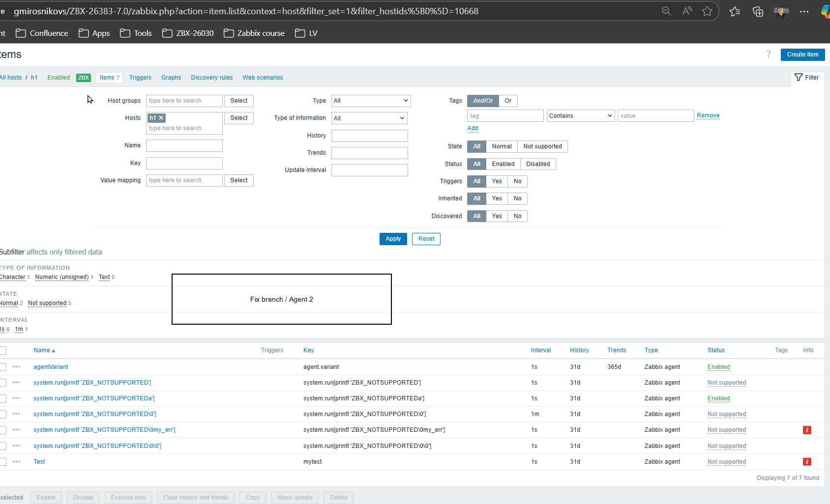This screenshot has height=504, width=830.
Task: Open the browser three-dot settings menu
Action: click(x=804, y=11)
